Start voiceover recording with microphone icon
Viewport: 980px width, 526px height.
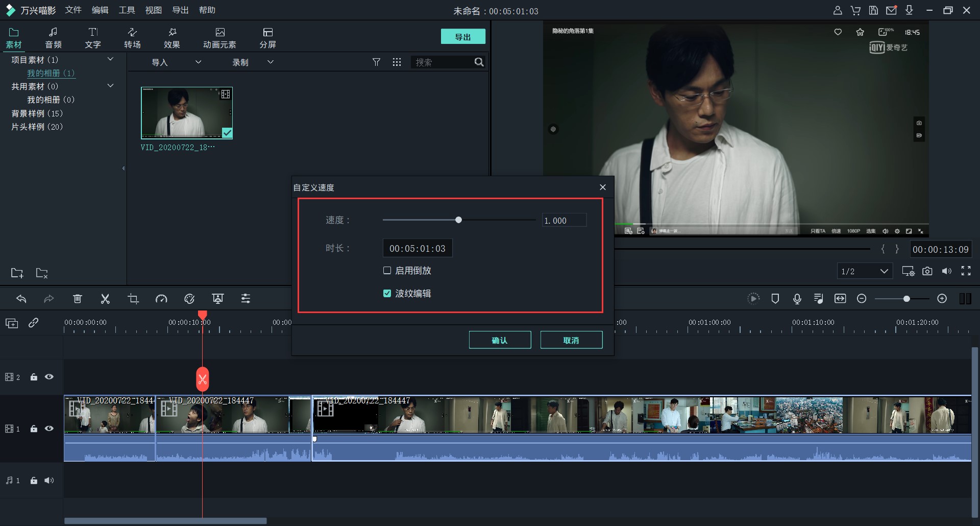797,299
